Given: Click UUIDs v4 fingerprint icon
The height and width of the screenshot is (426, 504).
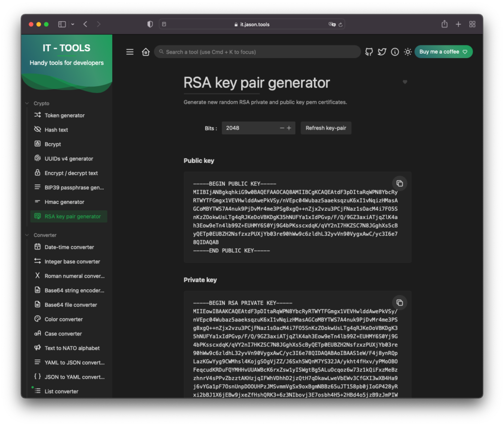Looking at the screenshot, I should [37, 158].
